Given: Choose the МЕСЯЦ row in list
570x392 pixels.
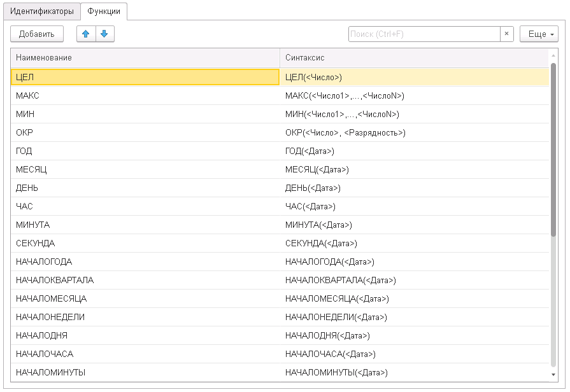Looking at the screenshot, I should (x=145, y=169).
